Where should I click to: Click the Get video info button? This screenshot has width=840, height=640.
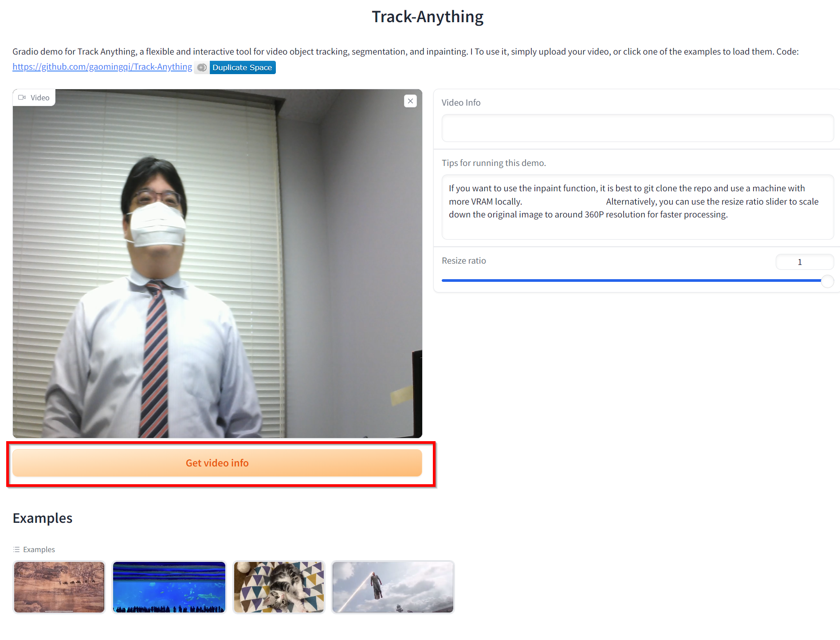217,463
